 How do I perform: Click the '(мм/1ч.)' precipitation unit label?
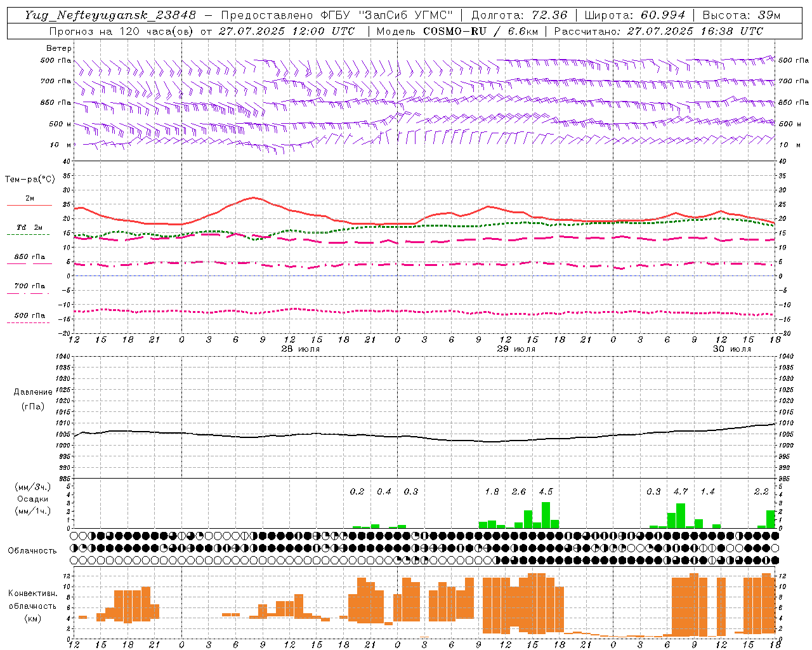[33, 511]
